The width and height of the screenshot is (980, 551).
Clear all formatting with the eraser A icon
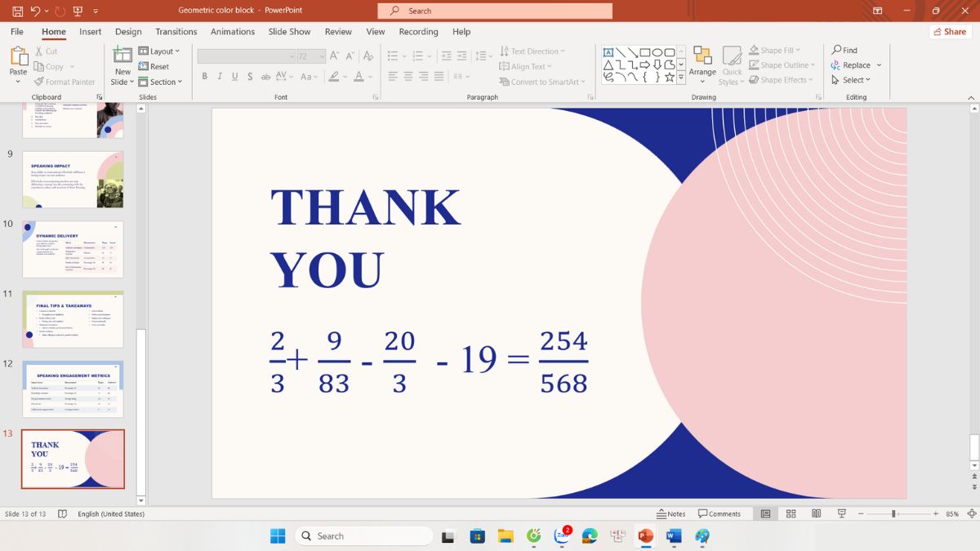[368, 56]
